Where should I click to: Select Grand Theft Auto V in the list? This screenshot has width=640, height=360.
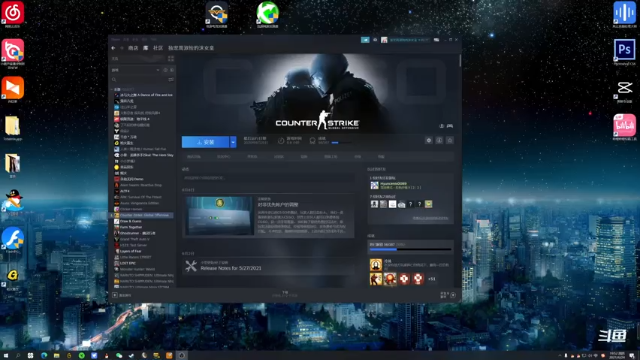coord(132,239)
